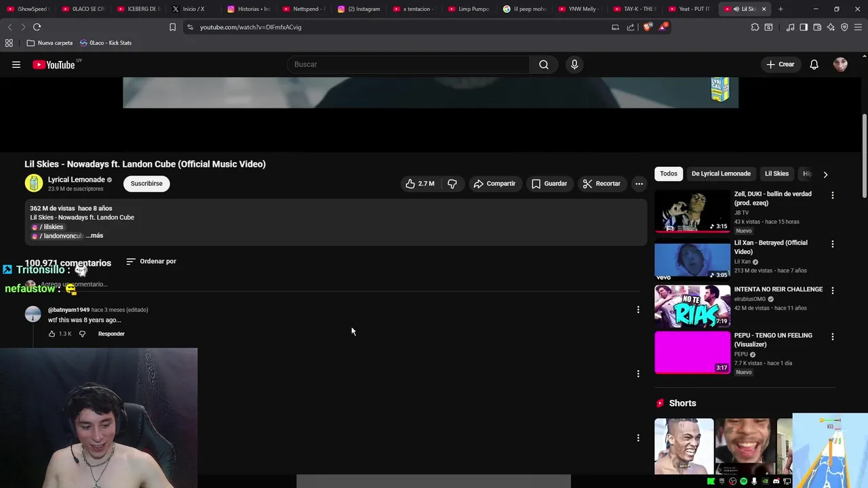Click the Crear create button
The height and width of the screenshot is (488, 868).
click(780, 64)
